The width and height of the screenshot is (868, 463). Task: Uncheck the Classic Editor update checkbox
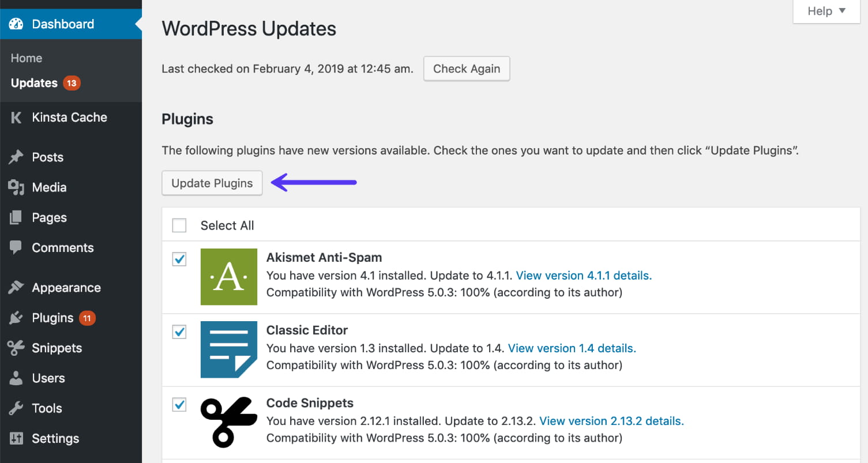179,332
